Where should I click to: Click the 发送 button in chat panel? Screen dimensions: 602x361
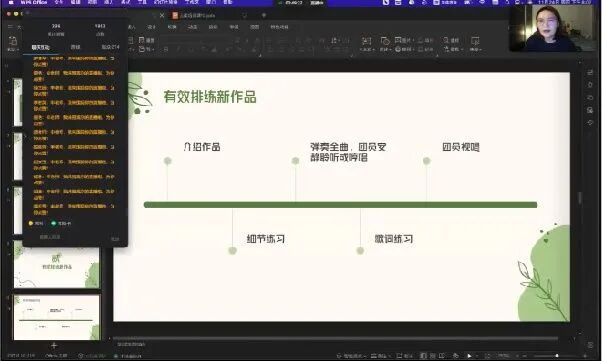[115, 239]
